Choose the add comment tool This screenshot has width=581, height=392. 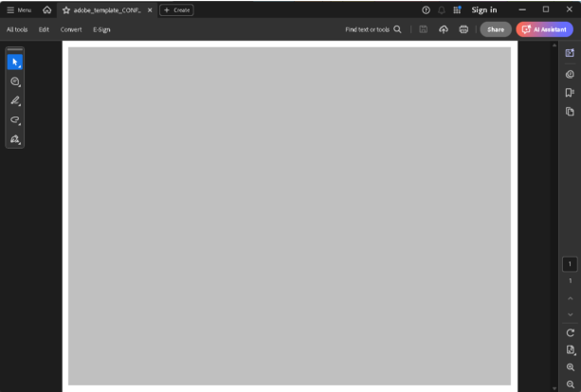coord(15,81)
